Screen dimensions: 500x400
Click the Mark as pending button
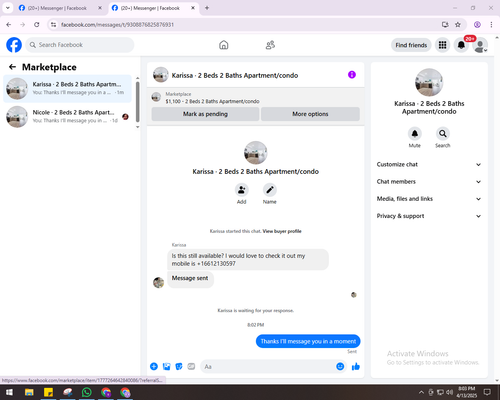point(205,114)
